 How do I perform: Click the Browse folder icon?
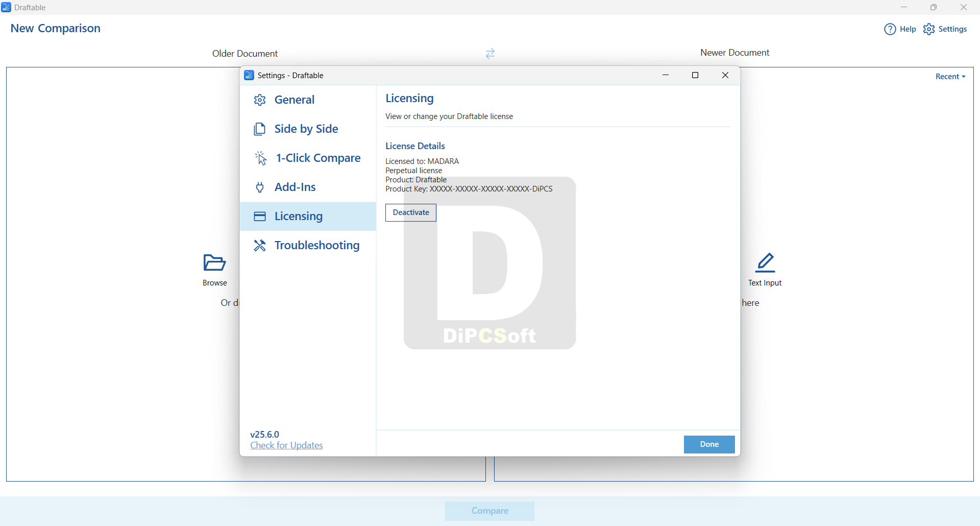214,263
